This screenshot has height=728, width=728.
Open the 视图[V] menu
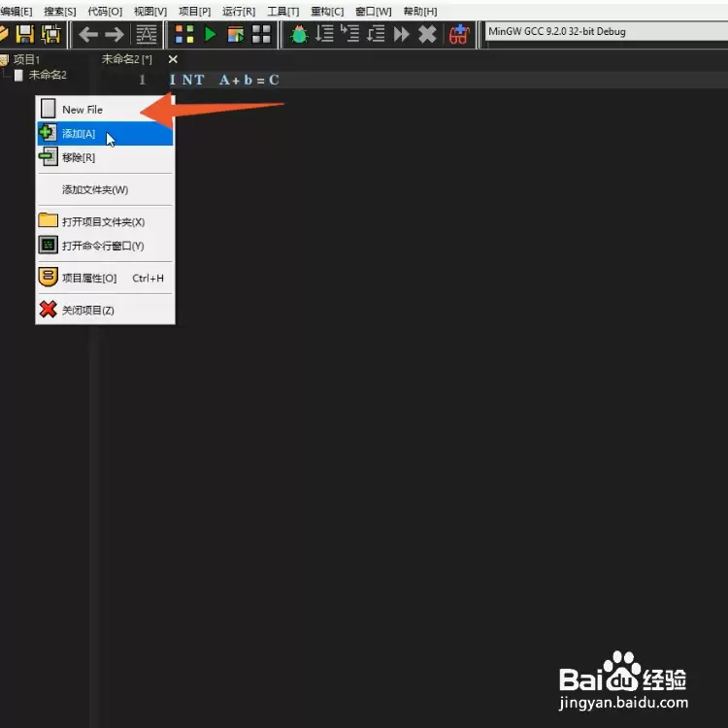150,11
